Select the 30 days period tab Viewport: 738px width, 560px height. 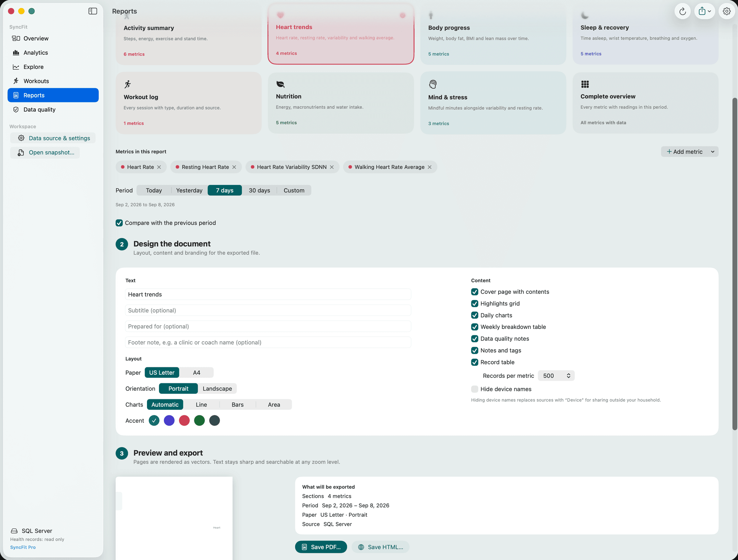(x=259, y=191)
